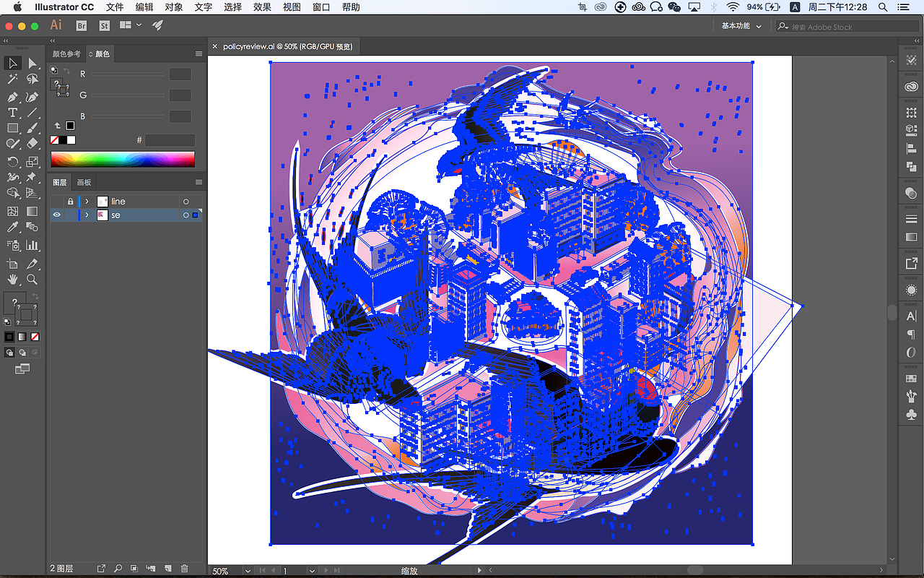924x578 pixels.
Task: Toggle visibility eye of se layer
Action: point(57,215)
